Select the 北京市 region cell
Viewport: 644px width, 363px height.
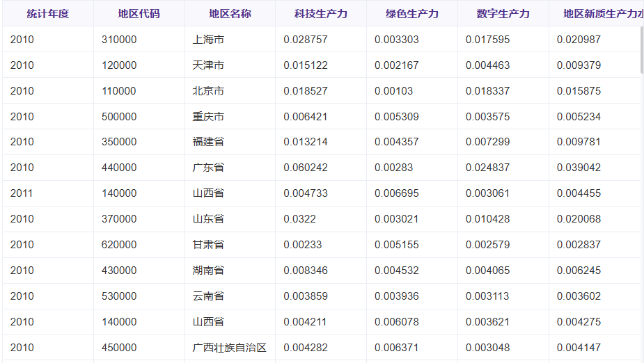coord(208,91)
